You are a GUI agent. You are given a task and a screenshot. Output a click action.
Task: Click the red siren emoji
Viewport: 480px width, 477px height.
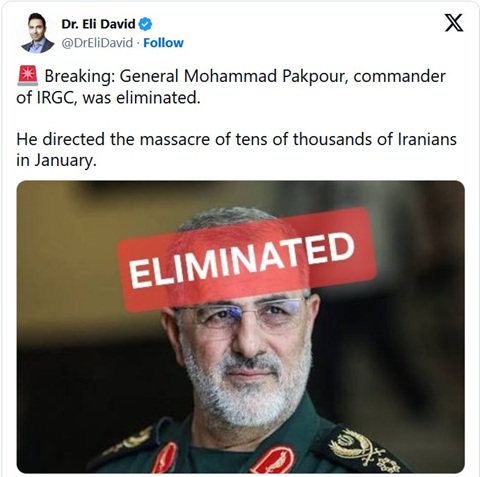point(28,76)
